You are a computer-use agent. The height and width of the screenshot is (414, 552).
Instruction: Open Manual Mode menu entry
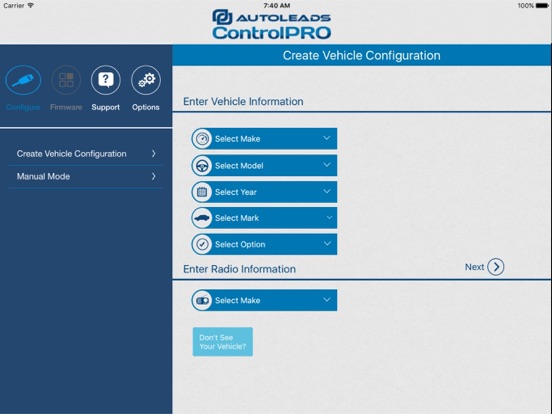(x=86, y=177)
